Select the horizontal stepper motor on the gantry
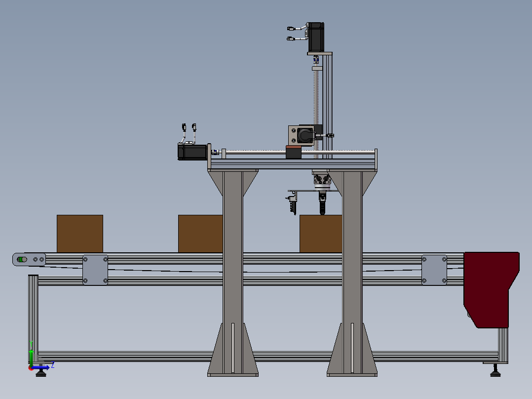Viewport: 532px width, 399px height. (192, 152)
